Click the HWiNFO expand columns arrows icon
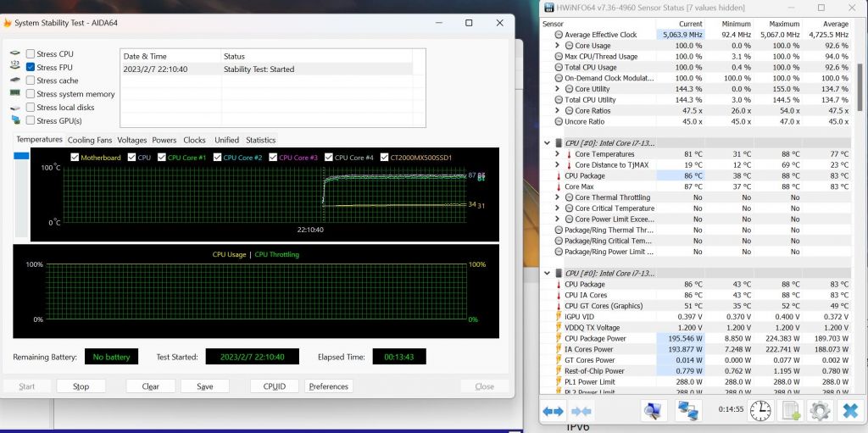The width and height of the screenshot is (868, 433). 554,411
